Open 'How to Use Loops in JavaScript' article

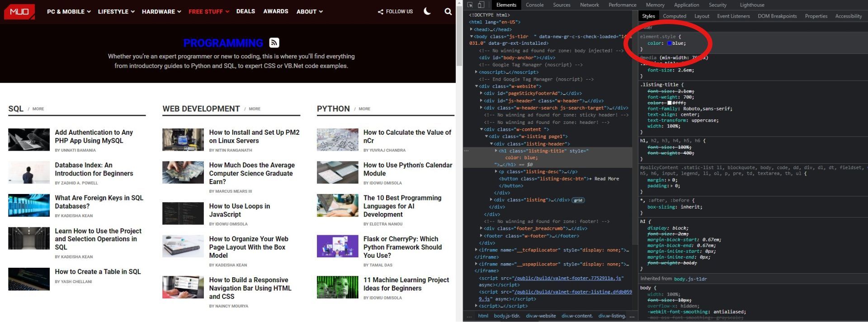point(240,210)
